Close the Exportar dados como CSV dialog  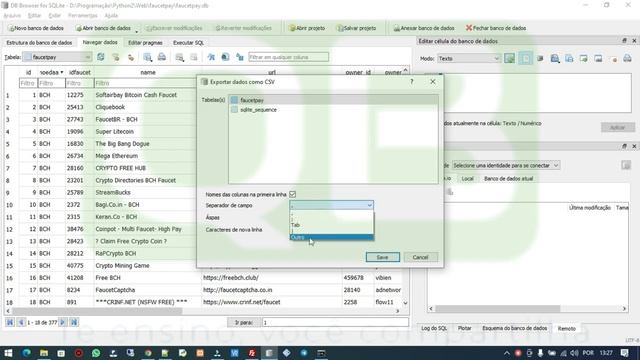433,82
